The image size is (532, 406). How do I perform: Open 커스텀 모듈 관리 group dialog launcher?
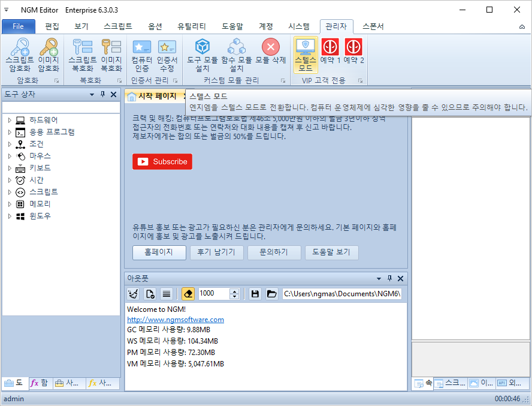283,81
